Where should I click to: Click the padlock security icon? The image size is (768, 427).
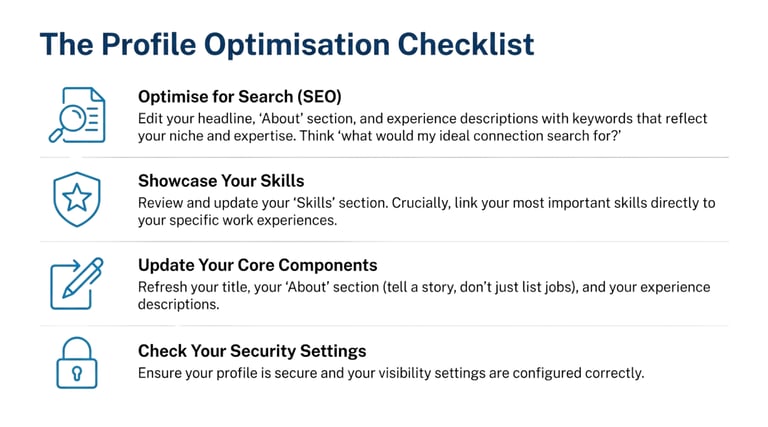[x=77, y=362]
